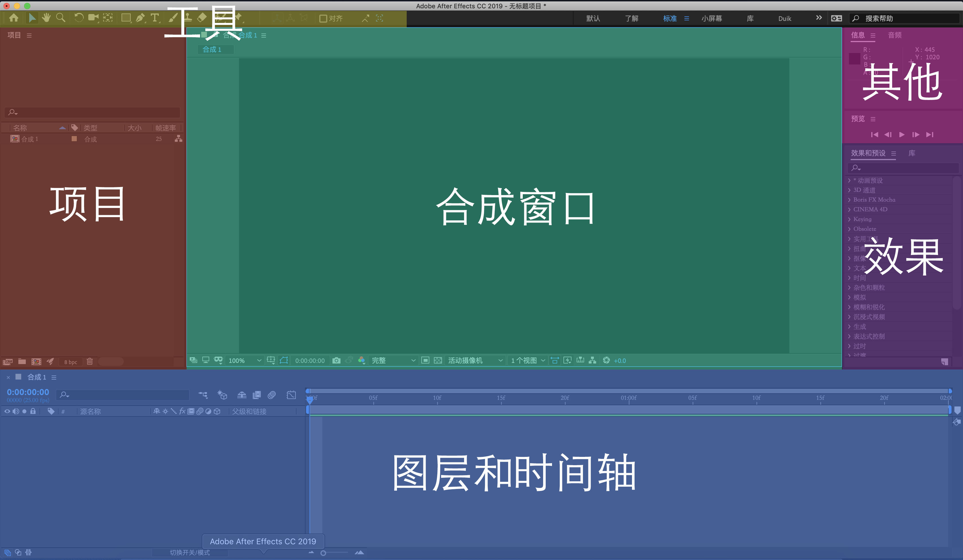Click the Home icon in toolbar

pyautogui.click(x=14, y=17)
